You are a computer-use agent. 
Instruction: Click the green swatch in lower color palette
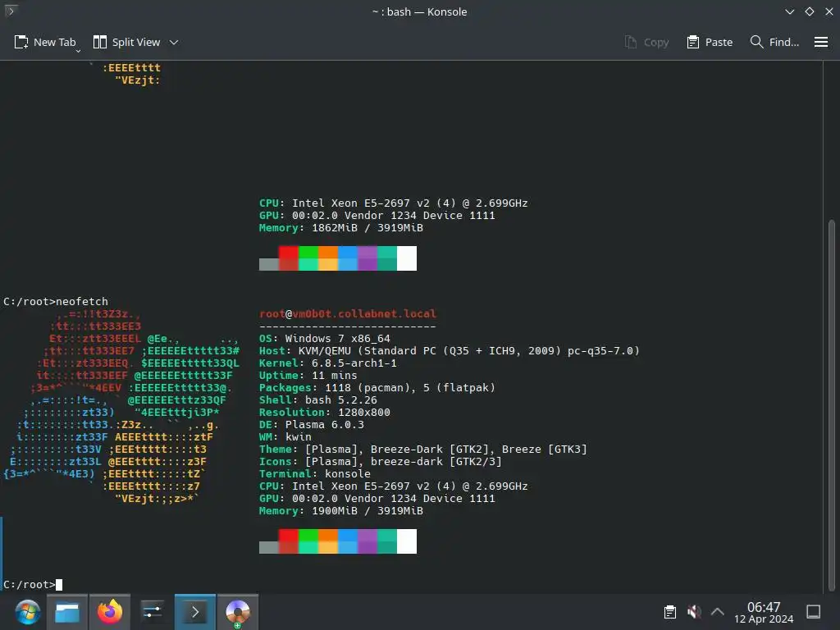[308, 541]
